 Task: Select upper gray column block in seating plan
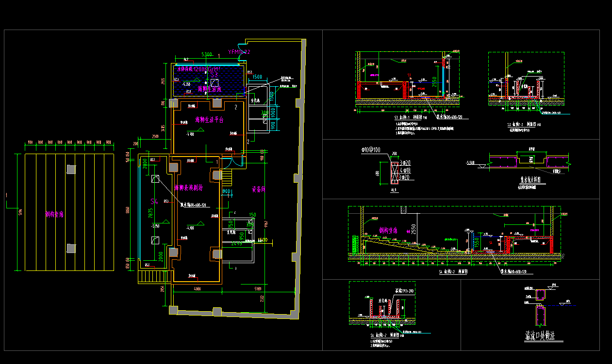71,169
